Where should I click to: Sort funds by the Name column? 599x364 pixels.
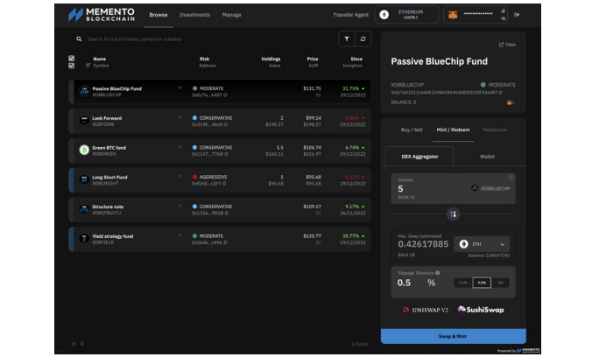tap(99, 59)
